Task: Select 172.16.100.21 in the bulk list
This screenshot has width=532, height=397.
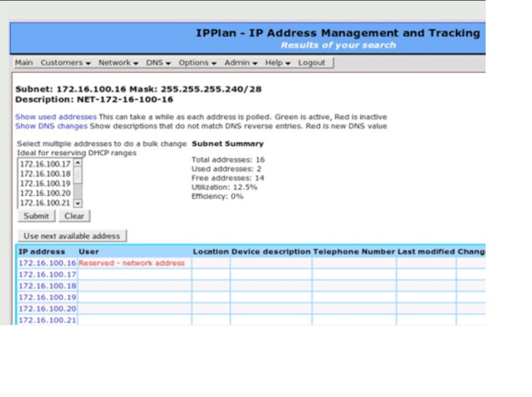Action: point(45,203)
